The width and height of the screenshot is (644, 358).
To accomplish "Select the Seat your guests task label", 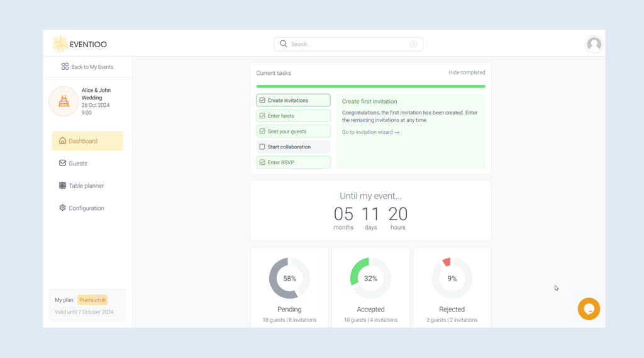I will pyautogui.click(x=287, y=131).
